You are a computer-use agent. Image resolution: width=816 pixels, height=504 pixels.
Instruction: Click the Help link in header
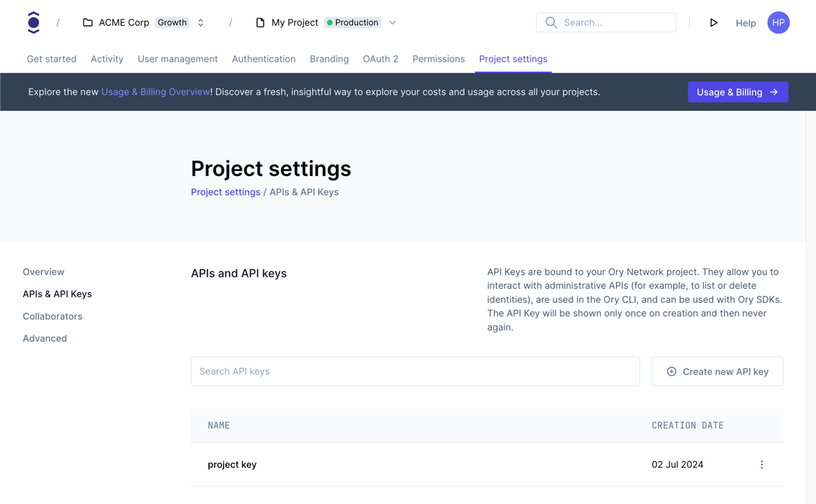(745, 23)
